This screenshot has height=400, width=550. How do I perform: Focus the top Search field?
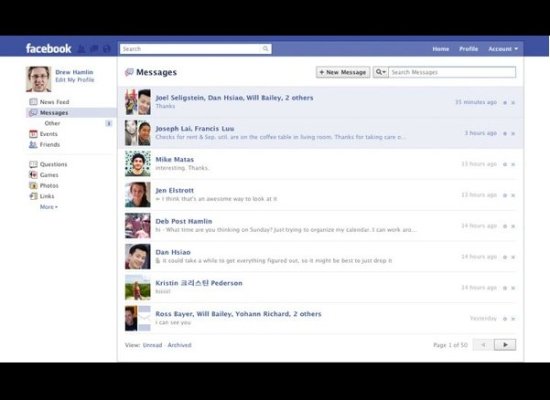point(195,49)
